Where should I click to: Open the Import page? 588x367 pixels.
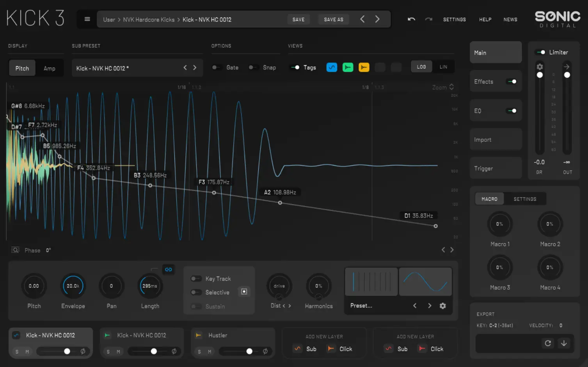click(x=496, y=139)
